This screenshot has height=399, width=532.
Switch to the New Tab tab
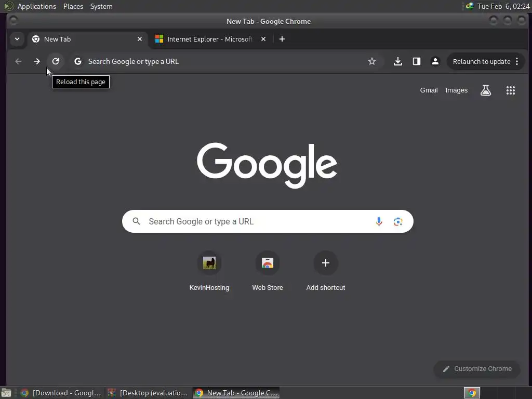tap(87, 39)
